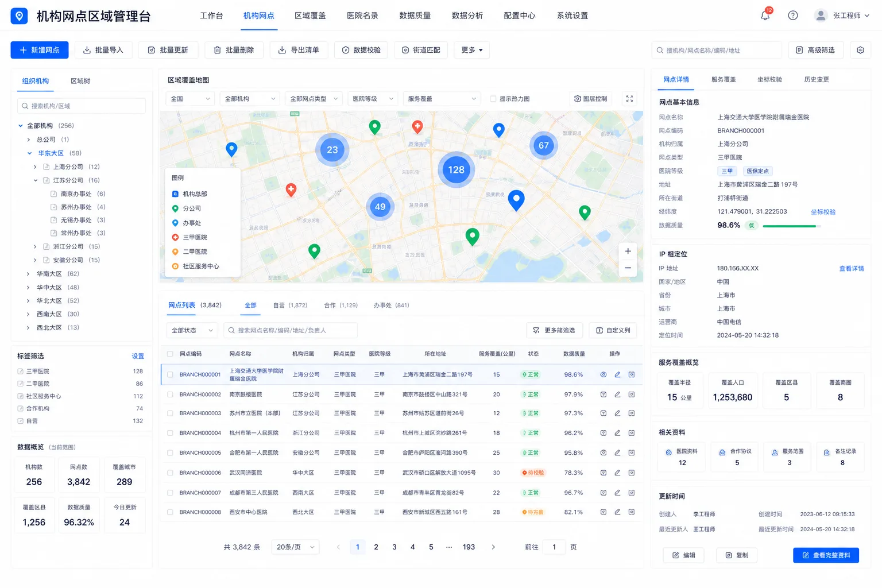Click the 新增网点 button
The height and width of the screenshot is (588, 882).
tap(40, 50)
